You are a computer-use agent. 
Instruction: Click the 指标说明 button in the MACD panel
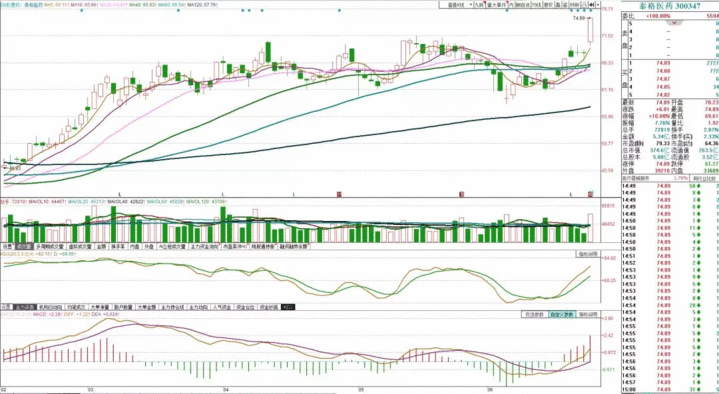pos(588,315)
